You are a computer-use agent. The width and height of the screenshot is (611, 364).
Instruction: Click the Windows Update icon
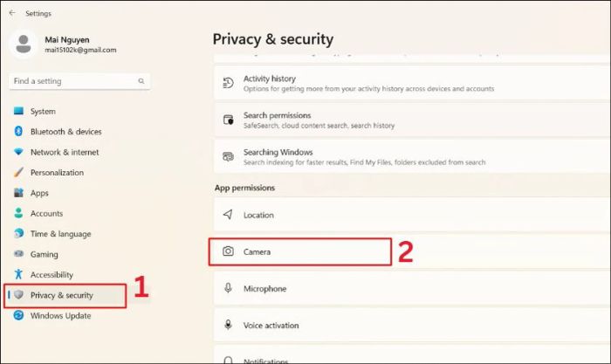click(18, 316)
